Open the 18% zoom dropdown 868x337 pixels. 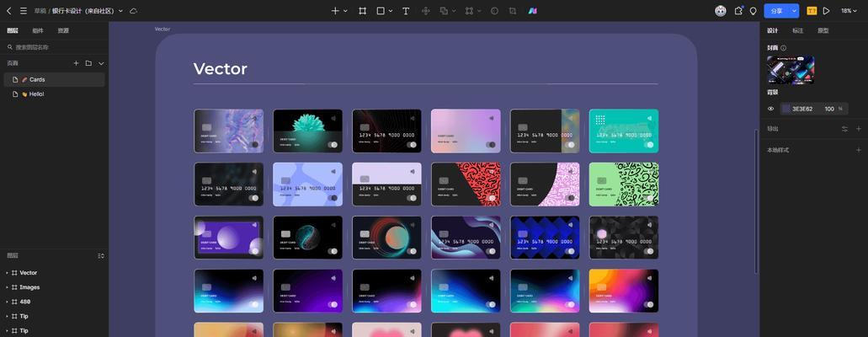(849, 10)
